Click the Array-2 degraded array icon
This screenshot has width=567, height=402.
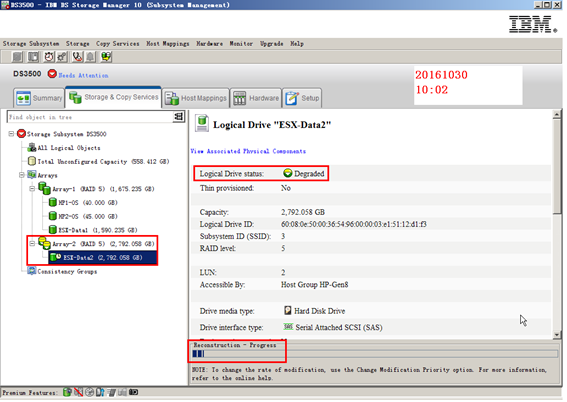pos(44,243)
